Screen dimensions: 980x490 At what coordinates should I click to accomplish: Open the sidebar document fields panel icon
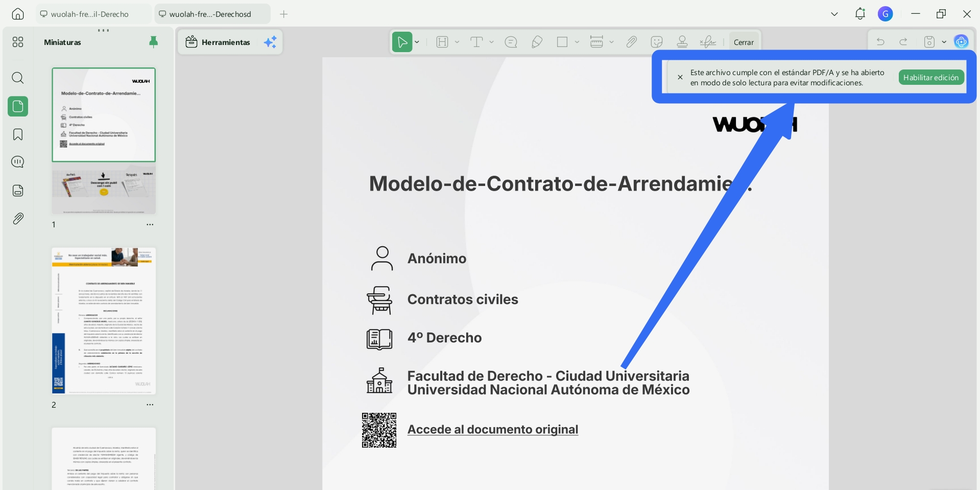(x=18, y=191)
